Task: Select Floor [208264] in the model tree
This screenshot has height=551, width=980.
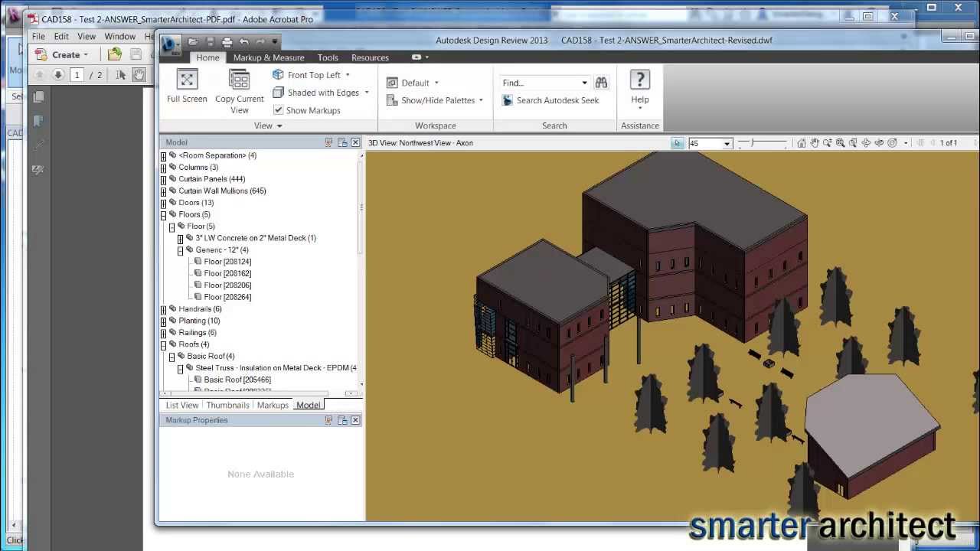Action: (227, 297)
